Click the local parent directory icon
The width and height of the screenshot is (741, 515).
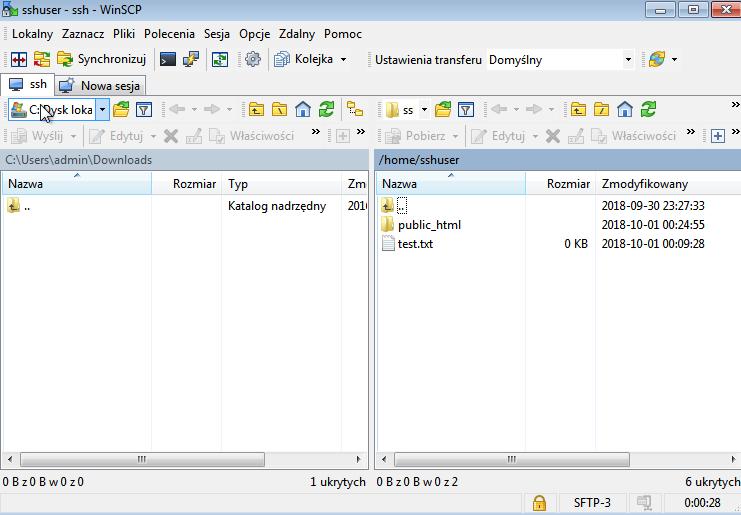257,110
